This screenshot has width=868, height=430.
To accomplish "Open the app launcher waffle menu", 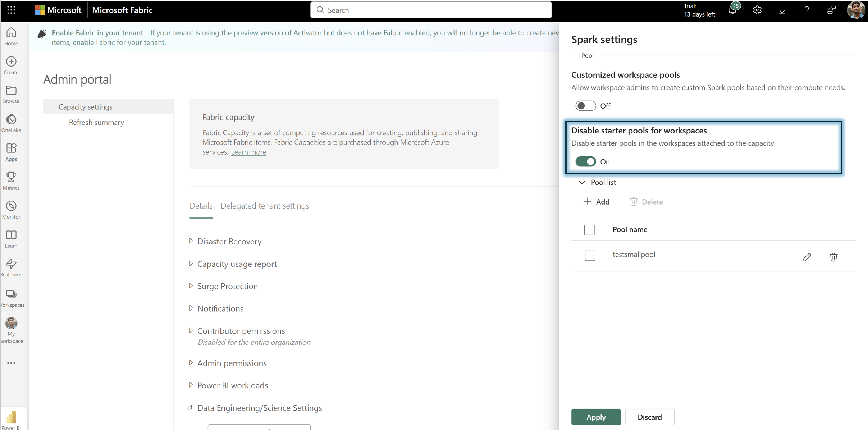I will 11,10.
